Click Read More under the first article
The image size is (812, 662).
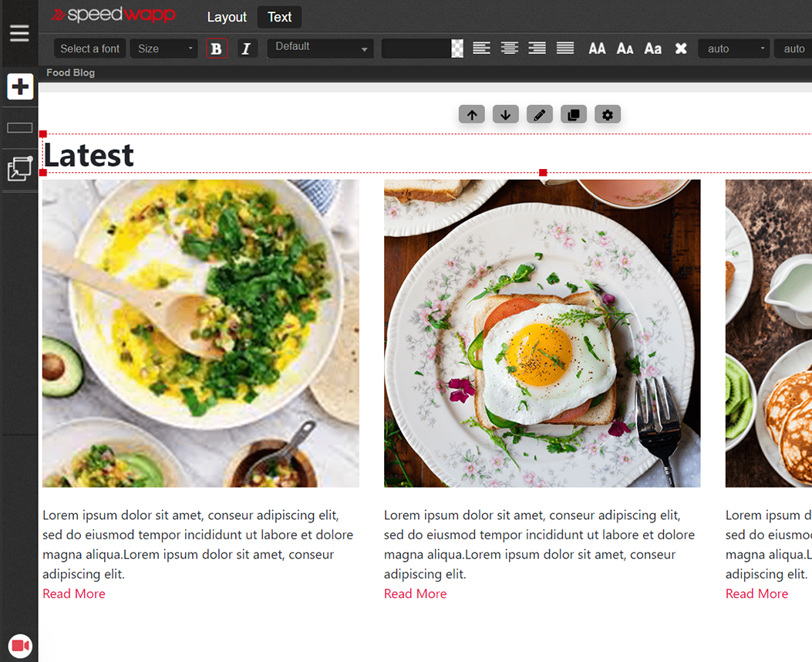pos(74,593)
